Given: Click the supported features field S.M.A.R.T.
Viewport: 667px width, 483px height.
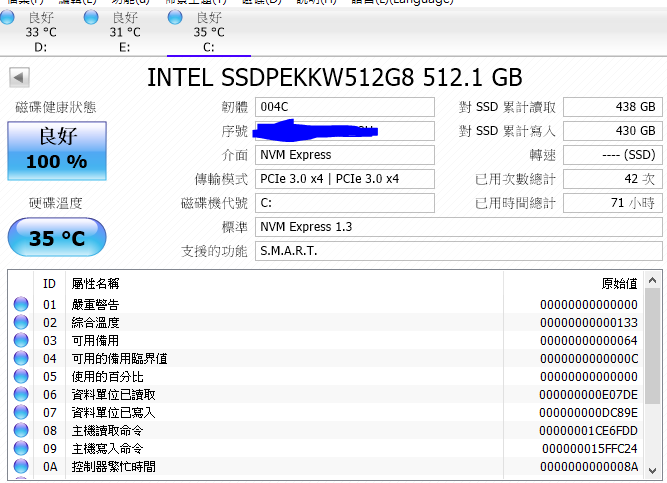Looking at the screenshot, I should (459, 251).
